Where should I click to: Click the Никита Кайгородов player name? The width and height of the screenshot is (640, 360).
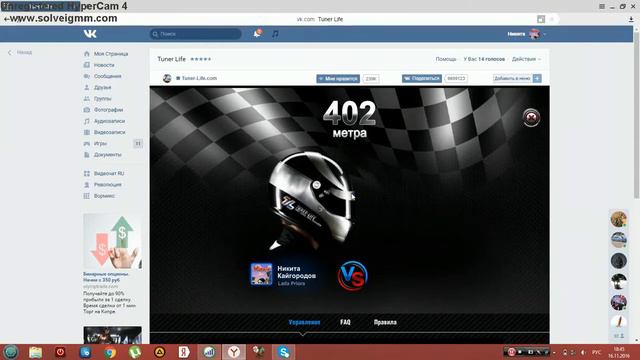pyautogui.click(x=296, y=272)
